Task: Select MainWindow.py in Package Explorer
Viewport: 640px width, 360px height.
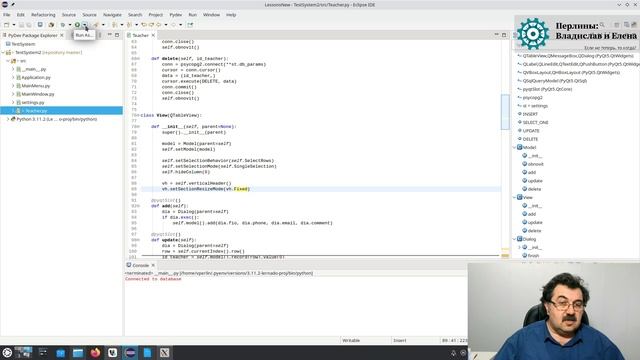Action: click(x=38, y=94)
